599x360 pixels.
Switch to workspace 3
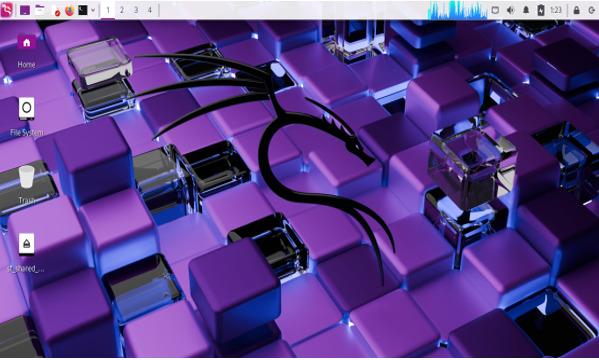(x=136, y=10)
